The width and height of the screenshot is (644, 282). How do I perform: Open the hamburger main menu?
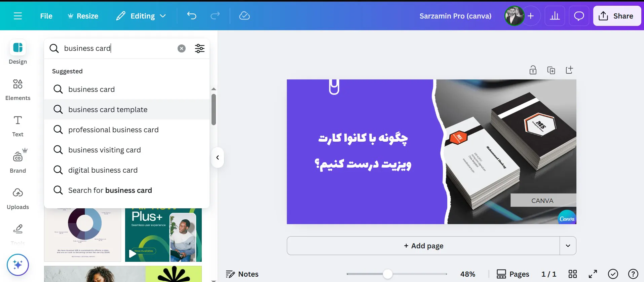pyautogui.click(x=18, y=16)
